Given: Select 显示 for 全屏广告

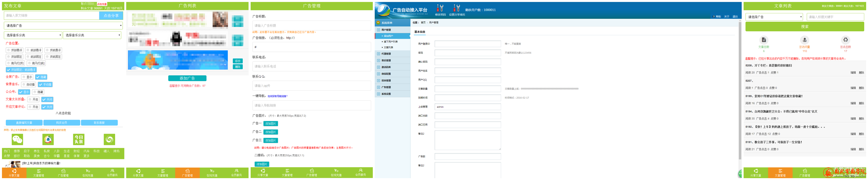Looking at the screenshot, I should [27, 77].
